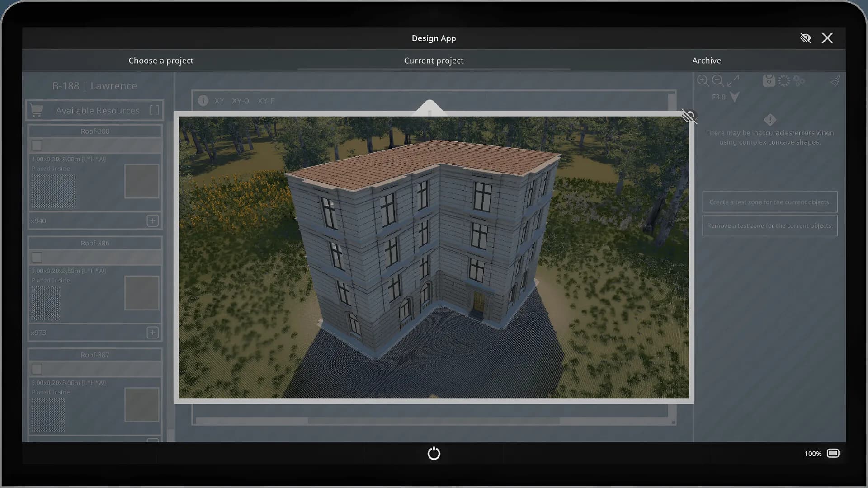Click the expand view diagonal arrows icon
868x488 pixels.
pos(732,81)
